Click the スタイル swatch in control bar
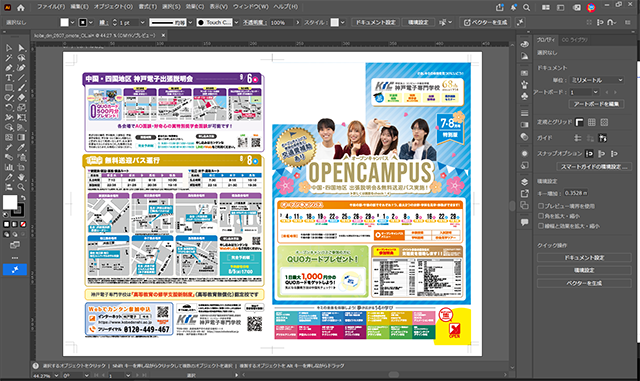The image size is (640, 381). tap(334, 22)
